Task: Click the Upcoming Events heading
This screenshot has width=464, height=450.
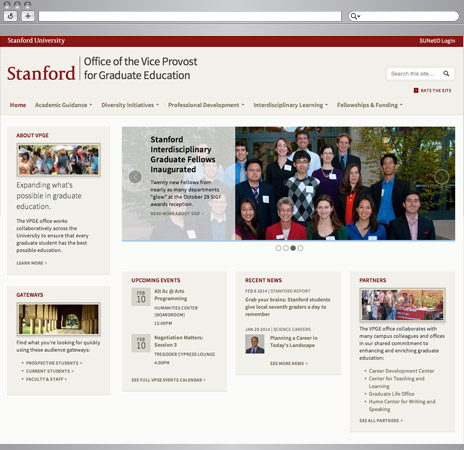Action: tap(156, 280)
